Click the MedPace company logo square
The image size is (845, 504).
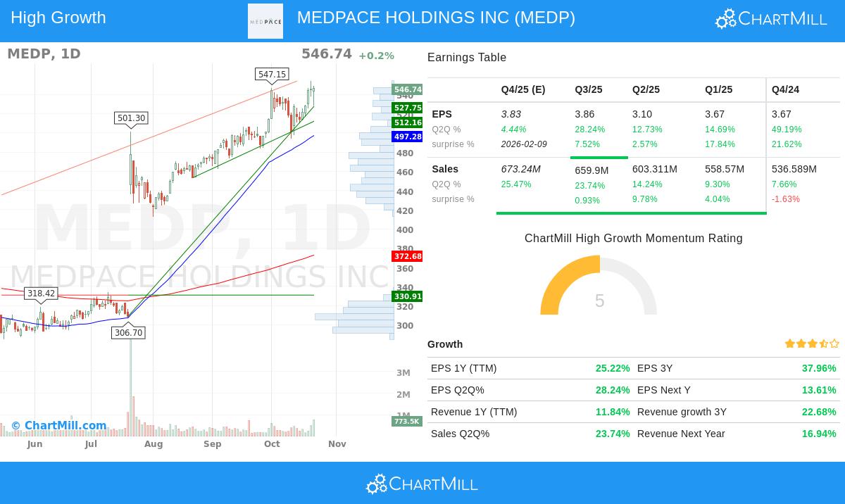265,21
